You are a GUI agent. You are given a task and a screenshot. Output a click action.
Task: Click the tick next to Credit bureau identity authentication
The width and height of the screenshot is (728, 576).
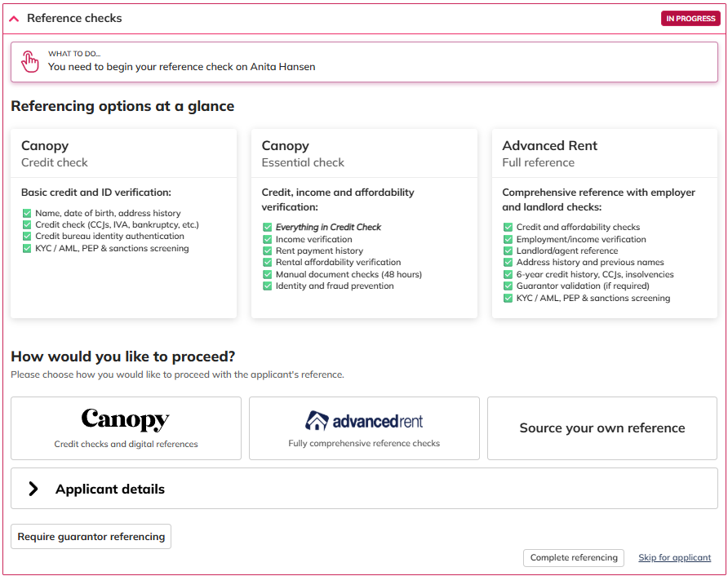[x=27, y=237]
